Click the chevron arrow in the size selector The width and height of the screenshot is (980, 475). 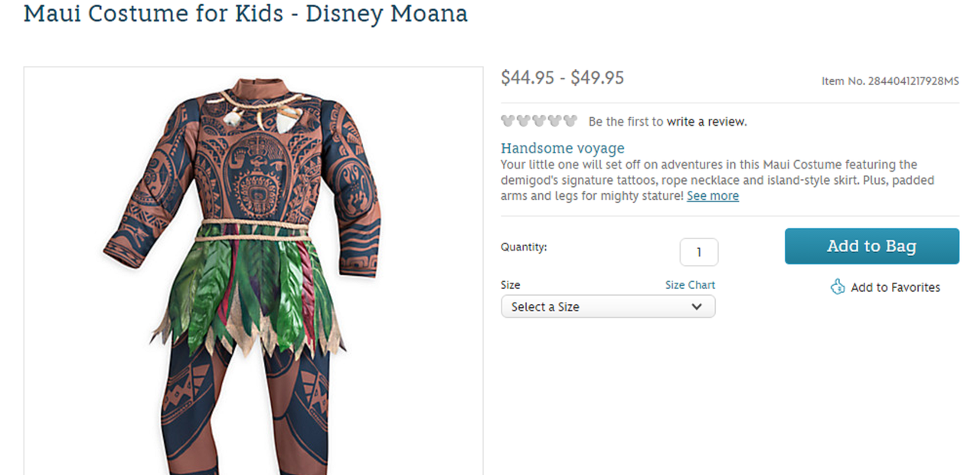(x=697, y=306)
